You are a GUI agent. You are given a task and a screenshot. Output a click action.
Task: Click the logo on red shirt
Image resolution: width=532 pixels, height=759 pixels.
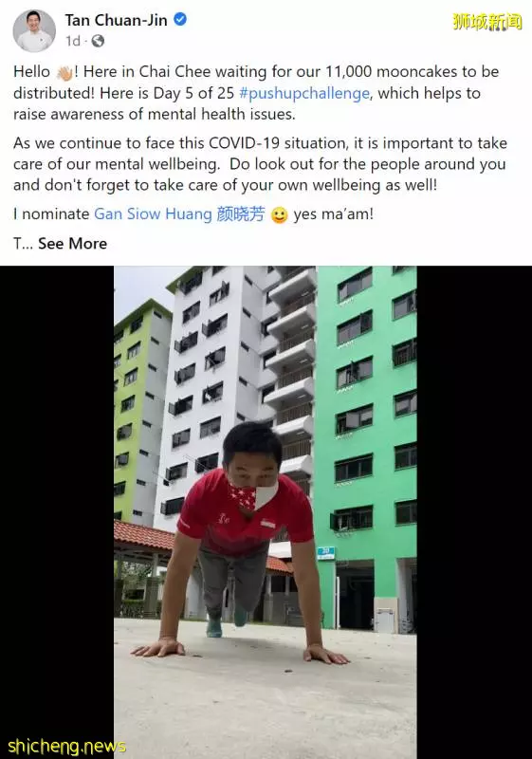pos(267,524)
